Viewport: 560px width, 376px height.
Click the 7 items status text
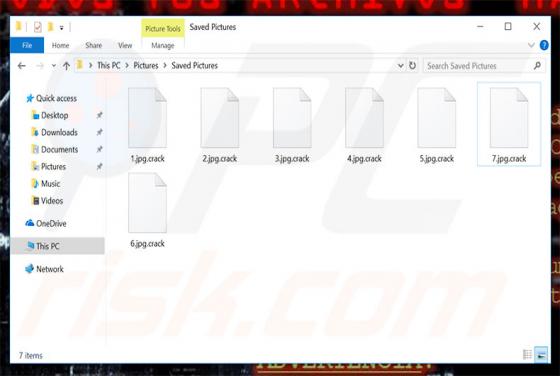(x=31, y=356)
